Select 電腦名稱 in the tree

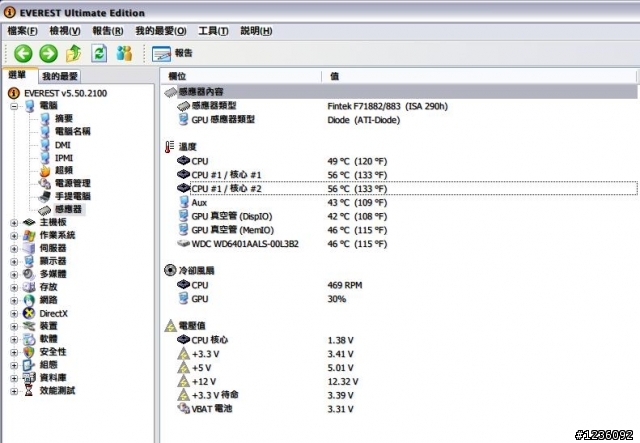tap(73, 131)
